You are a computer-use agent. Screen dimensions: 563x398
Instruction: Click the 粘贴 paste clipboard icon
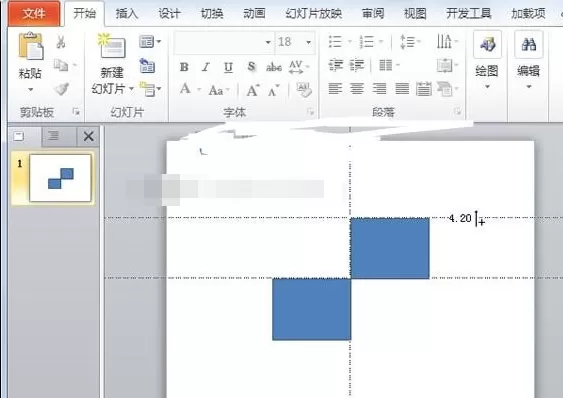pos(31,46)
